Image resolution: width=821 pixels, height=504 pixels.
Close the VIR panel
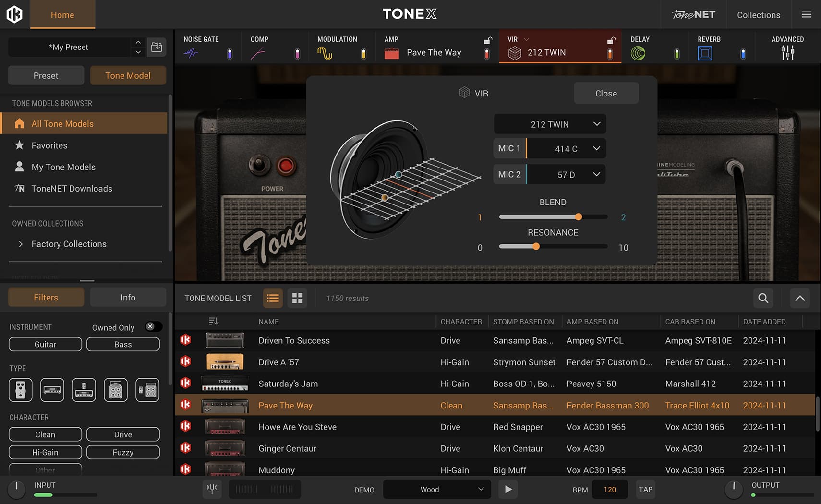[x=606, y=93]
